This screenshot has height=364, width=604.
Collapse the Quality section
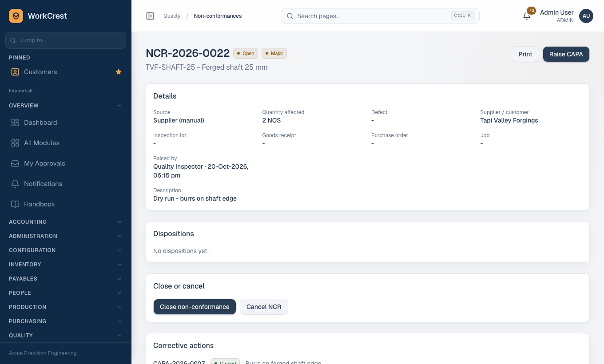(66, 336)
